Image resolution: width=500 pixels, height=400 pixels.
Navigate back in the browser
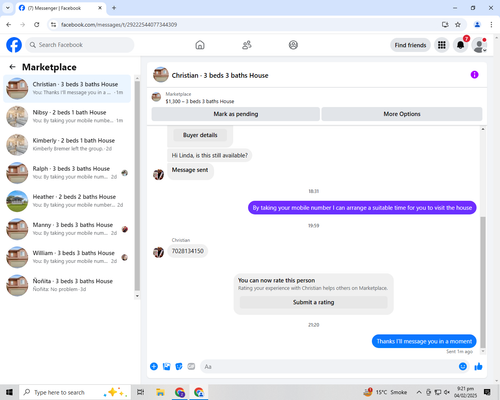(x=9, y=24)
